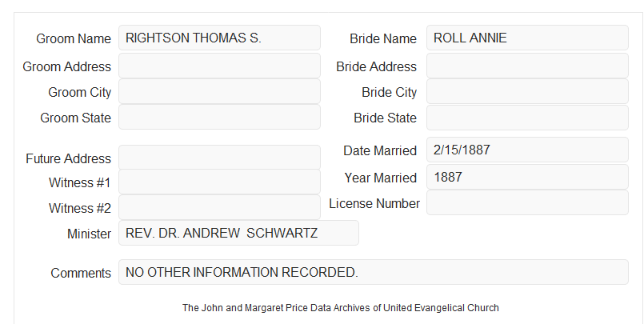Image resolution: width=644 pixels, height=324 pixels.
Task: Click the Groom Name field
Action: click(x=219, y=38)
